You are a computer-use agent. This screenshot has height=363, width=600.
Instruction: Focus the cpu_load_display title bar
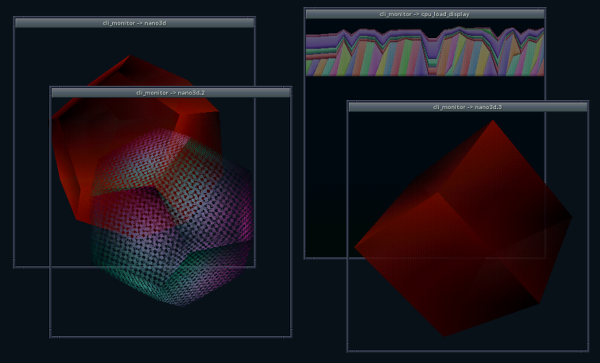coord(425,14)
